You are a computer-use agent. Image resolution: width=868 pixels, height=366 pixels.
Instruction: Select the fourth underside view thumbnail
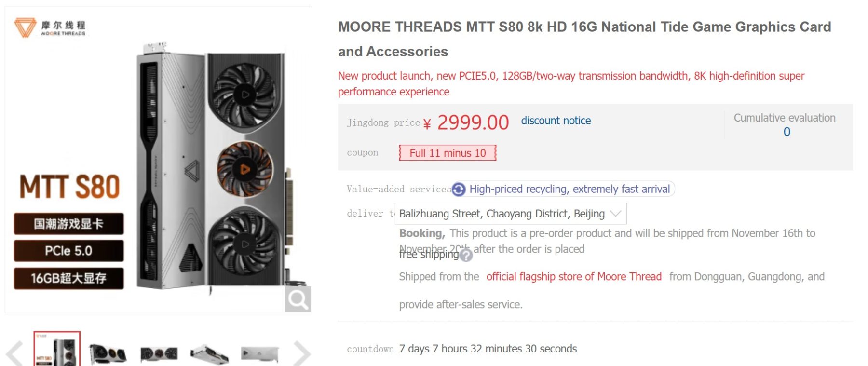(209, 354)
